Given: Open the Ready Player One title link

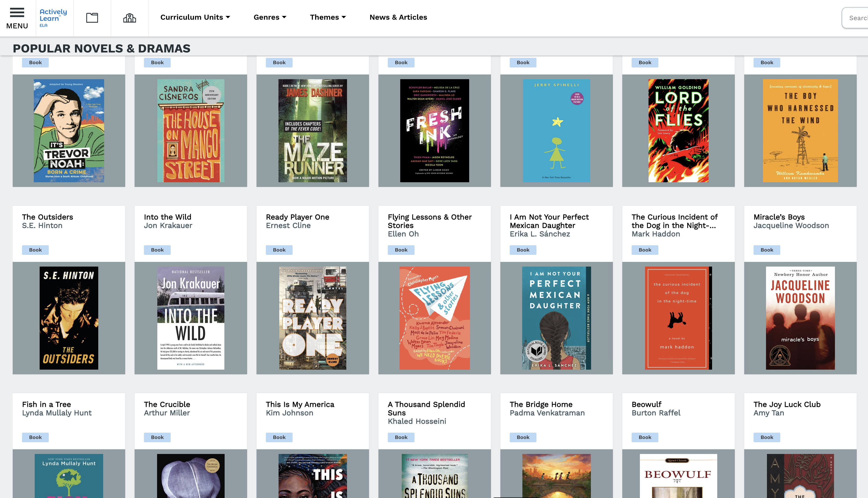Looking at the screenshot, I should [x=298, y=217].
